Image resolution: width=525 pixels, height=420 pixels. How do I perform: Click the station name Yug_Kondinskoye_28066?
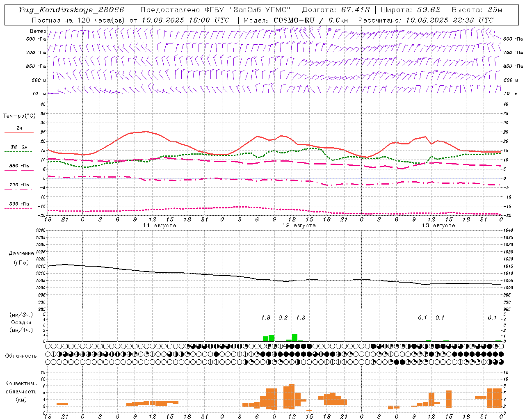click(71, 10)
